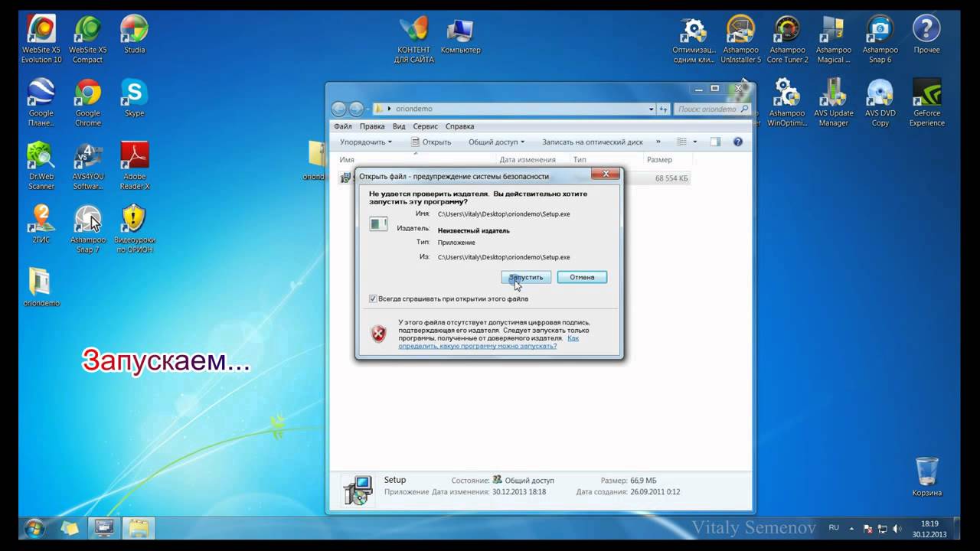
Task: Expand the Упорядочить dropdown
Action: coord(365,142)
